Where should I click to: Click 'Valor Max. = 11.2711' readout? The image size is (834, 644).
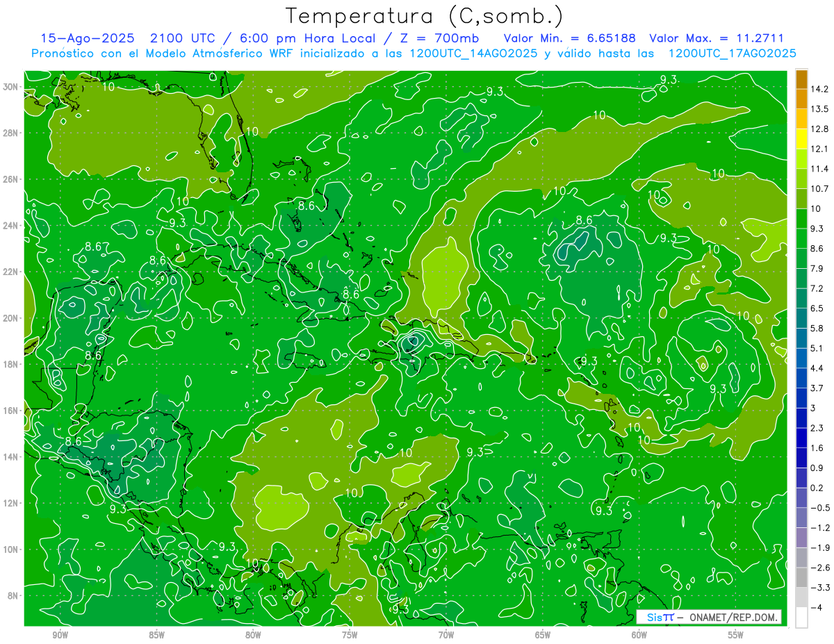tap(716, 38)
